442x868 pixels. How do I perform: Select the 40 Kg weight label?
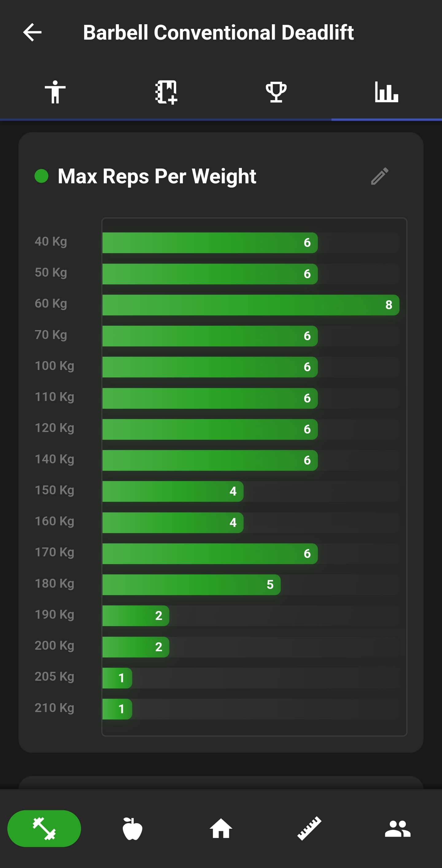(51, 241)
